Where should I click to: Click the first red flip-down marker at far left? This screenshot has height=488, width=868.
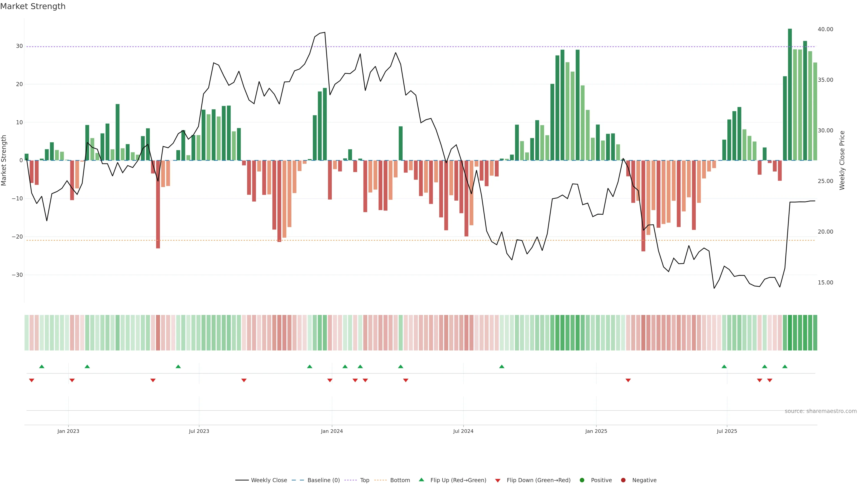pos(32,380)
